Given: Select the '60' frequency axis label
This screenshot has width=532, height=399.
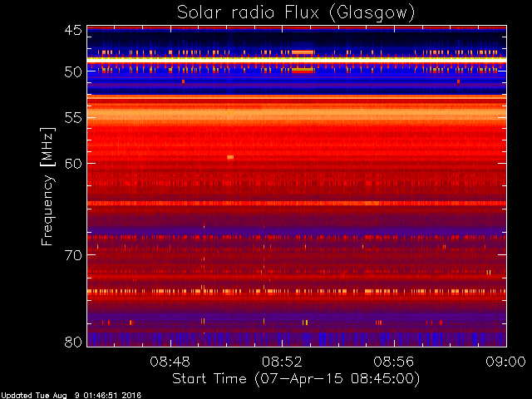Looking at the screenshot, I should [73, 164].
